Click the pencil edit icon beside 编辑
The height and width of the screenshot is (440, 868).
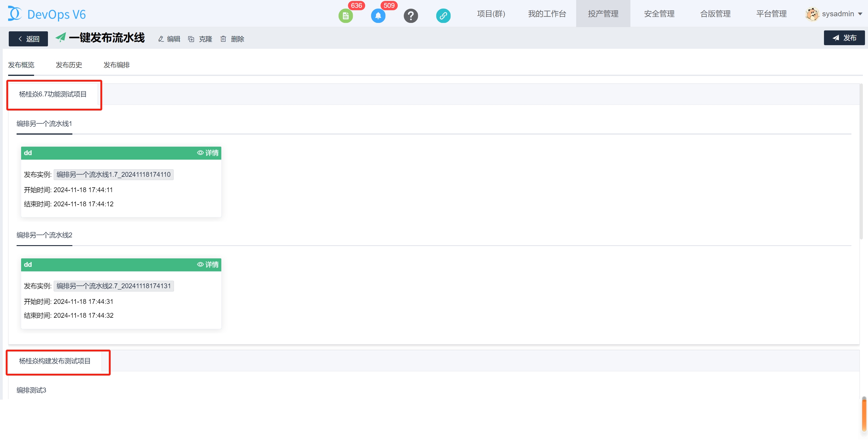tap(161, 39)
